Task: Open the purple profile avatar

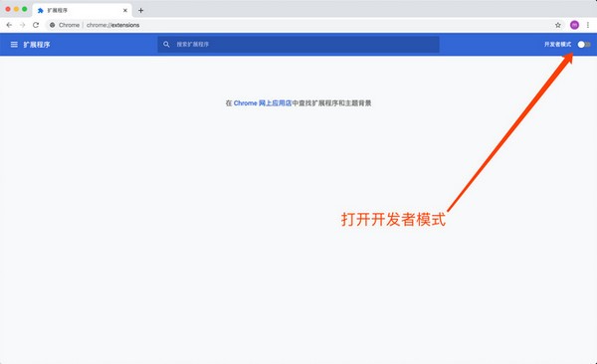Action: pos(574,25)
